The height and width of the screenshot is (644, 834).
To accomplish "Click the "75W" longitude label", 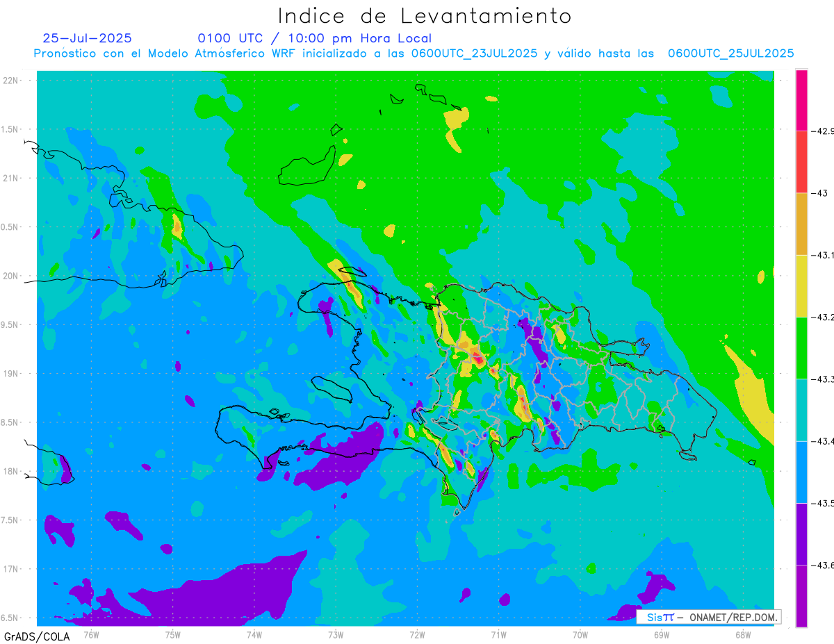I will 172,634.
